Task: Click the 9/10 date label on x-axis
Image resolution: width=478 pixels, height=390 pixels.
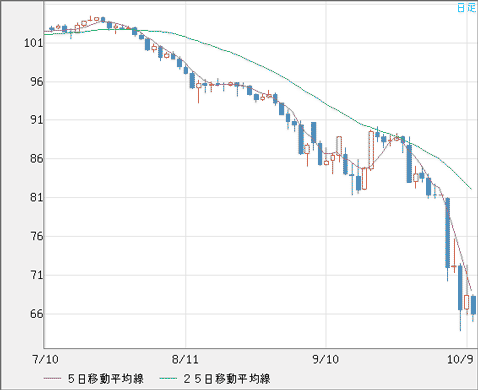Action: click(x=326, y=359)
